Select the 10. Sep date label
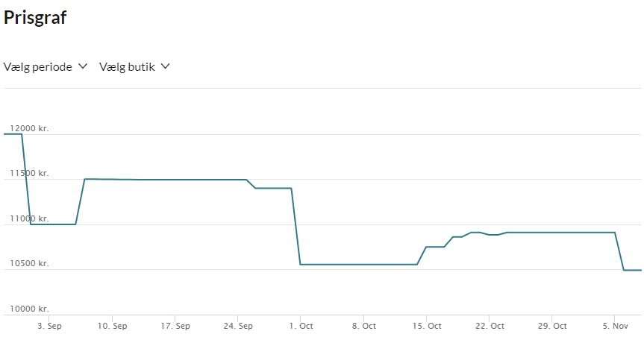The image size is (644, 337). tap(112, 326)
